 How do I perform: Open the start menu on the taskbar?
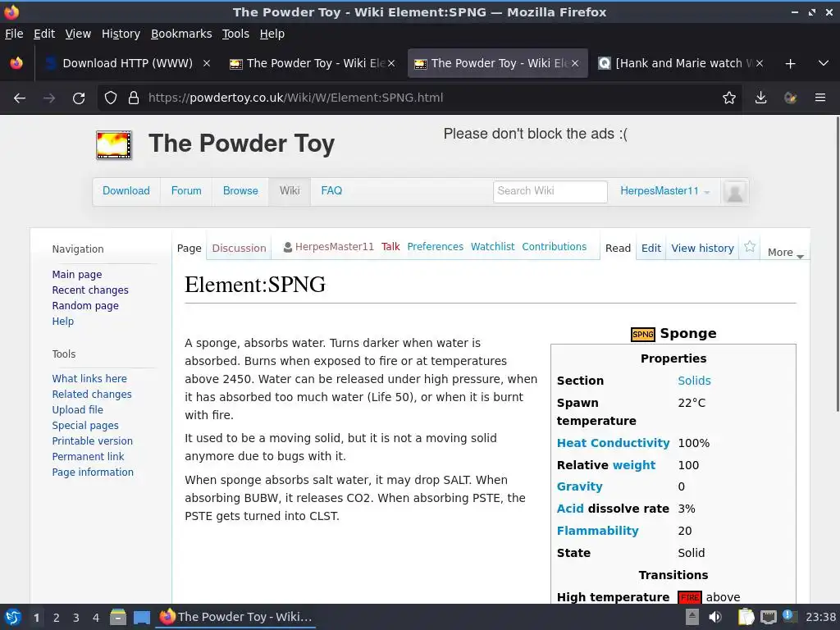13,617
